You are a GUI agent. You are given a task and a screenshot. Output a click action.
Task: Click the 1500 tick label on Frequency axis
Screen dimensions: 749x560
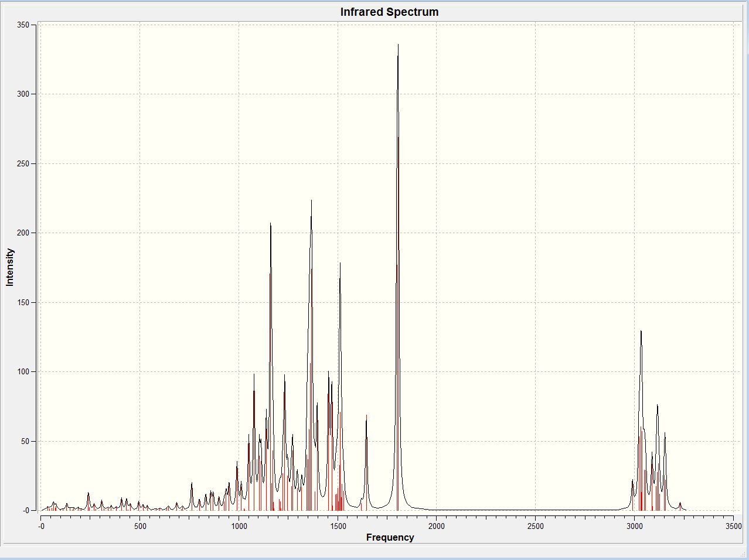click(x=338, y=526)
